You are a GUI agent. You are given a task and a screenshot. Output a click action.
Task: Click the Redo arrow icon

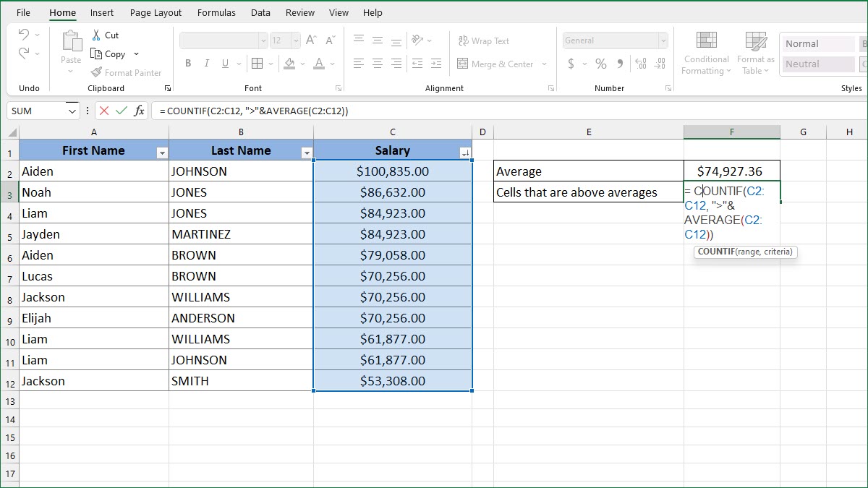pyautogui.click(x=23, y=53)
